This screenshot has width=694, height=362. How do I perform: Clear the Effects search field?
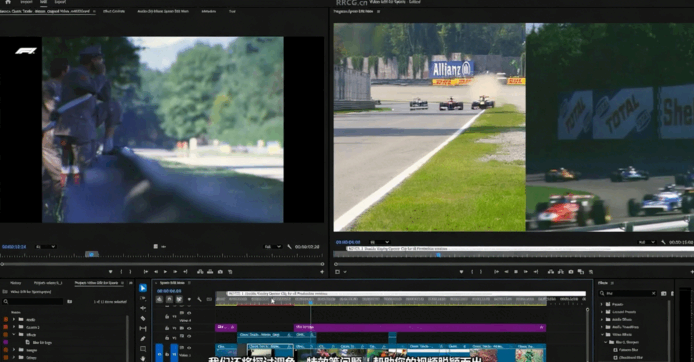coord(653,293)
